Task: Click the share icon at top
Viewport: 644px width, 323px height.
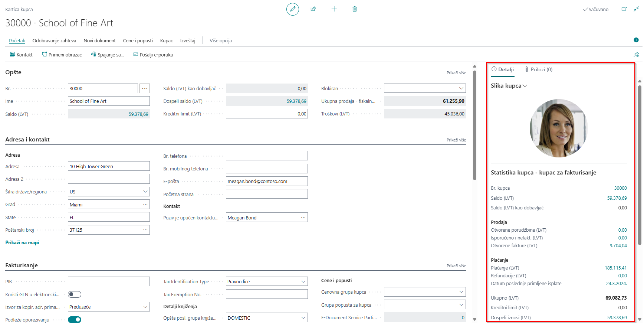Action: [x=313, y=9]
